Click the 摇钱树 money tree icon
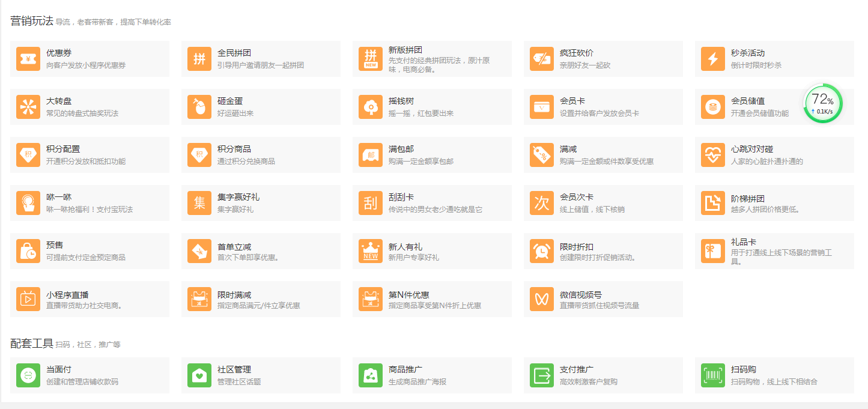 [x=371, y=107]
